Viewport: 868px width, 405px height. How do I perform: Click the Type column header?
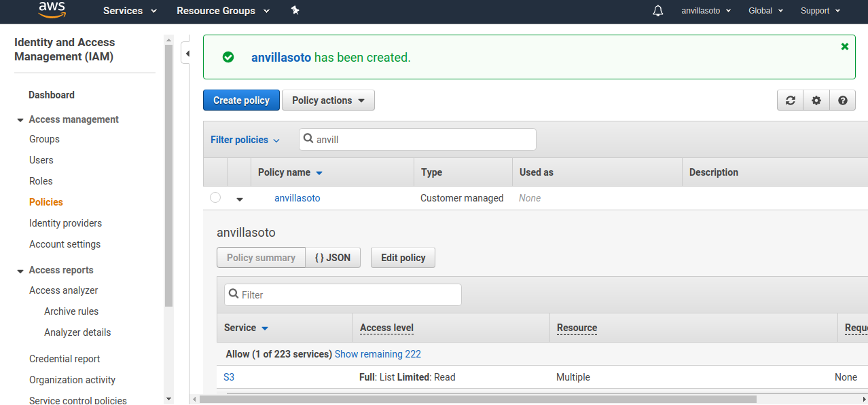click(431, 172)
